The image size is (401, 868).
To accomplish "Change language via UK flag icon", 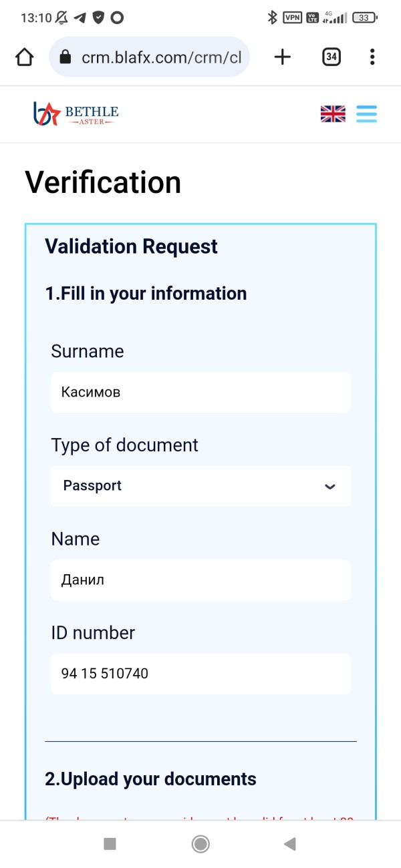I will 333,114.
